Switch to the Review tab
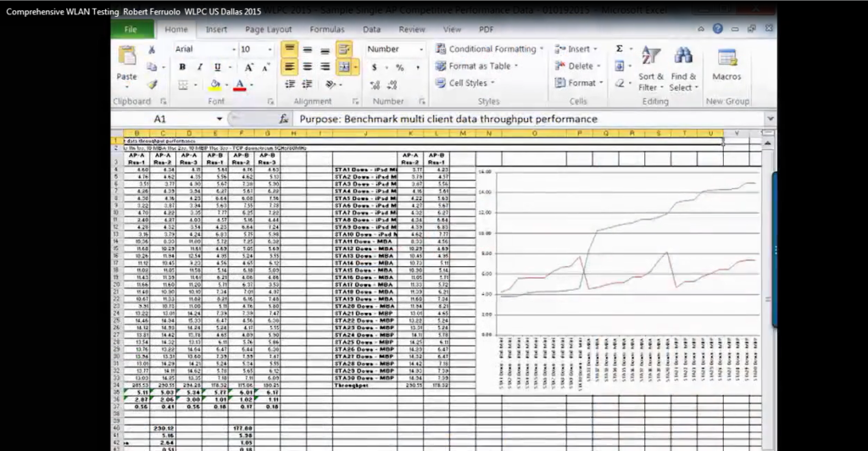 [412, 30]
